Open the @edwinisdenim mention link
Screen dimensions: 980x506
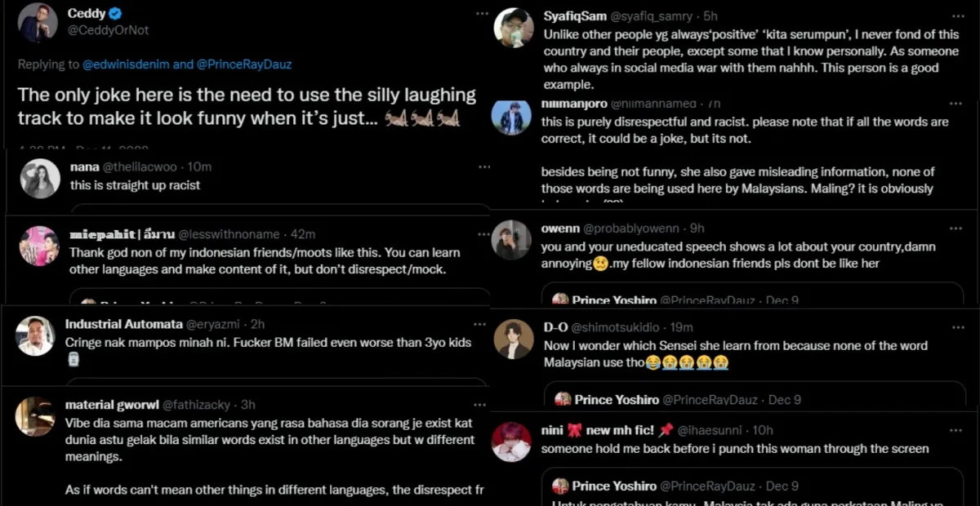pos(126,64)
